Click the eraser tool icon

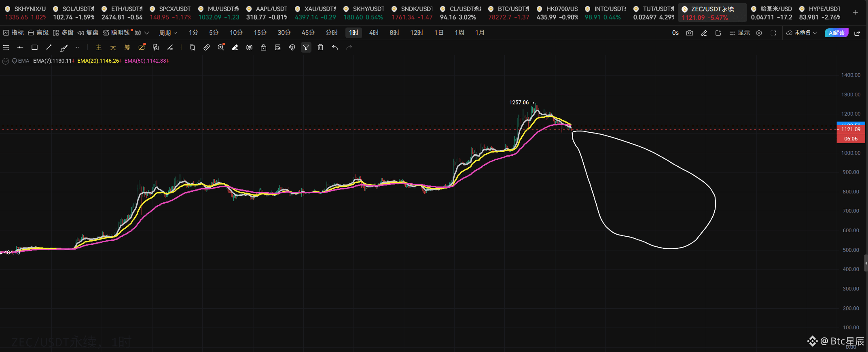coord(235,47)
